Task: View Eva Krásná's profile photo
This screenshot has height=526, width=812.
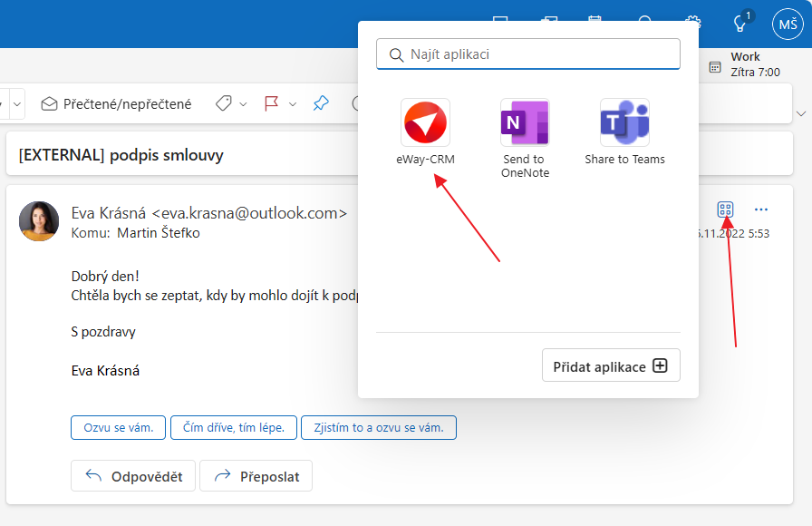Action: (39, 221)
